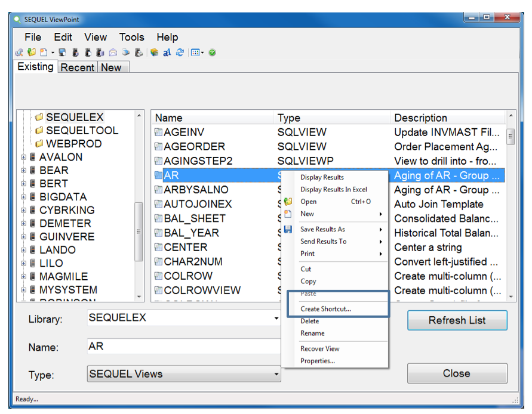This screenshot has height=414, width=532.
Task: Click the floppy disk icon beside Save Results As
Action: pyautogui.click(x=288, y=230)
